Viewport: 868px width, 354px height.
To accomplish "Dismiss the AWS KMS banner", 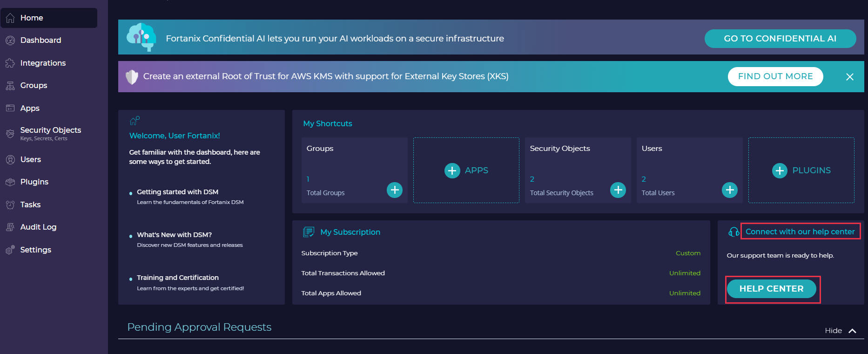I will click(849, 77).
